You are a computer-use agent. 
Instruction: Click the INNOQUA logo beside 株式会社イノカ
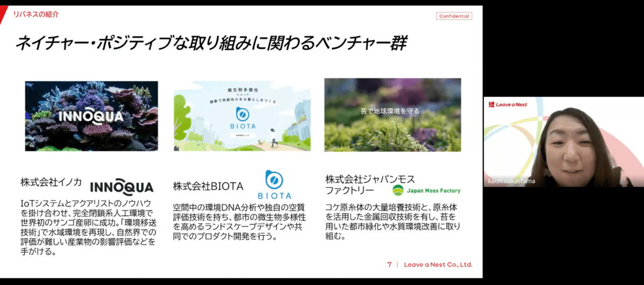[121, 187]
